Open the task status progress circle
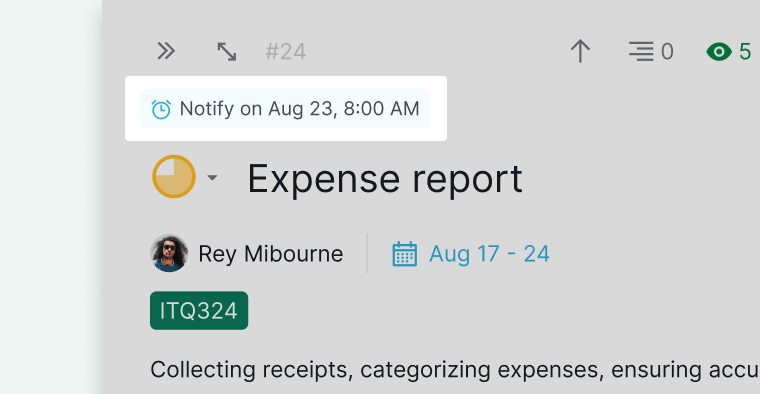The width and height of the screenshot is (760, 394). tap(174, 176)
